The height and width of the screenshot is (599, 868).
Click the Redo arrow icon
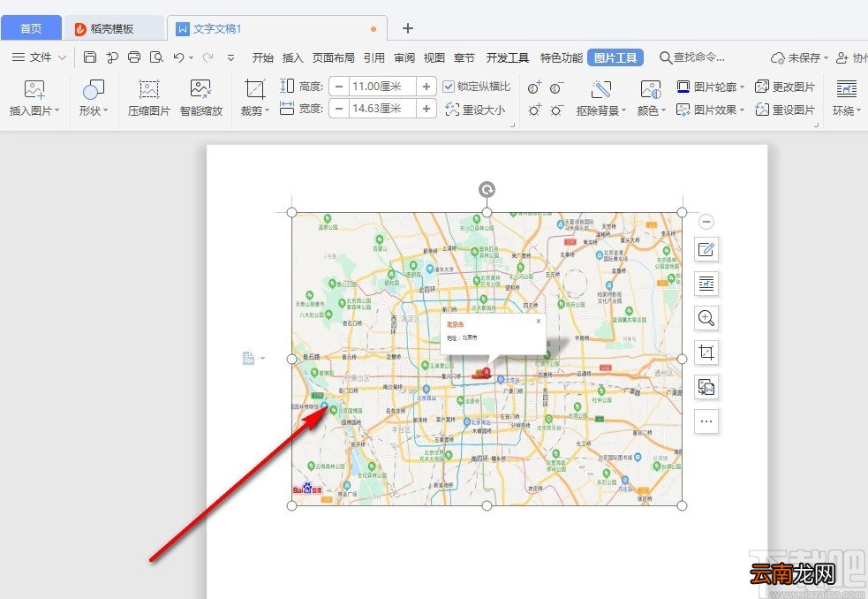click(x=208, y=57)
